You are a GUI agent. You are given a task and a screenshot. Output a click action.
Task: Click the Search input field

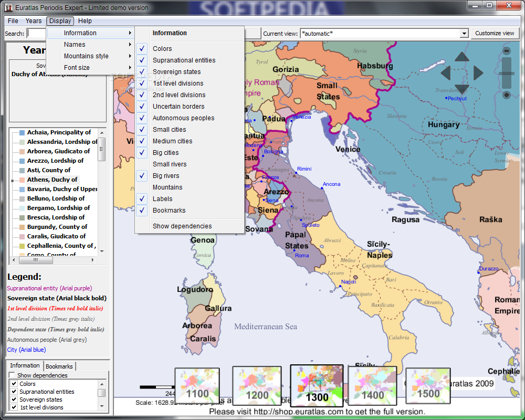[x=36, y=34]
